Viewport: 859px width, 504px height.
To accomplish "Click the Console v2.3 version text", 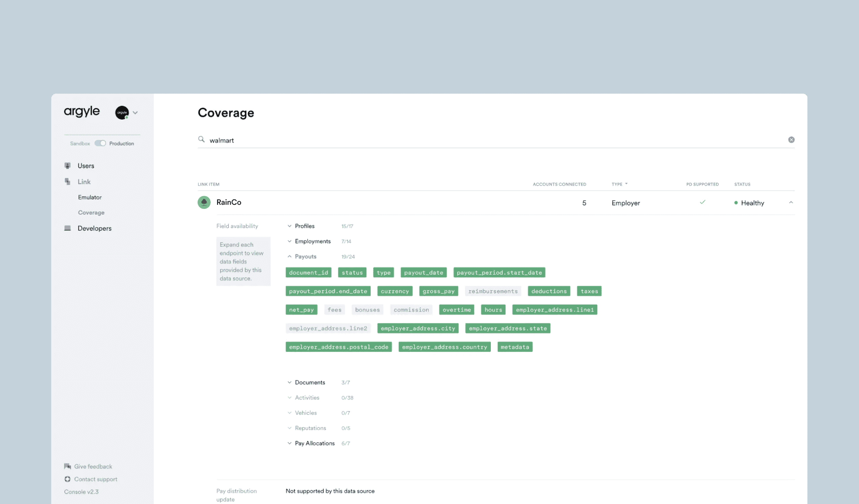I will pyautogui.click(x=81, y=492).
